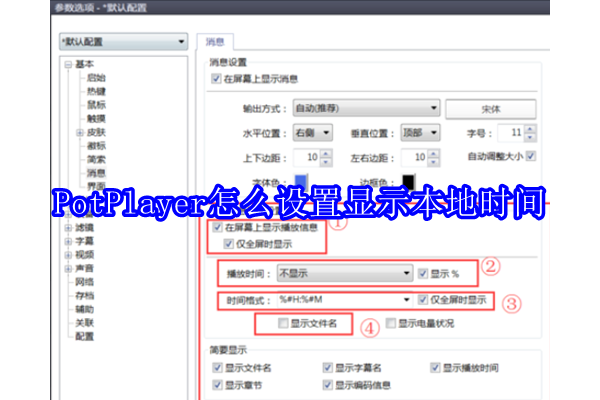Increase 上下边距 with the up arrow
This screenshot has width=600, height=400.
point(326,153)
